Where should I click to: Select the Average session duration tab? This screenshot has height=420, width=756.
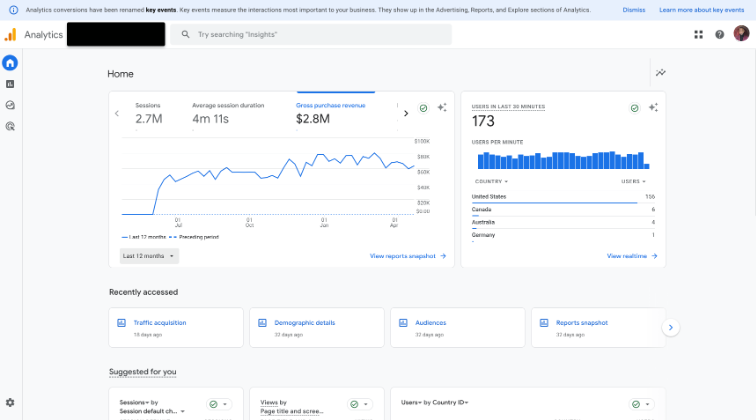point(228,114)
